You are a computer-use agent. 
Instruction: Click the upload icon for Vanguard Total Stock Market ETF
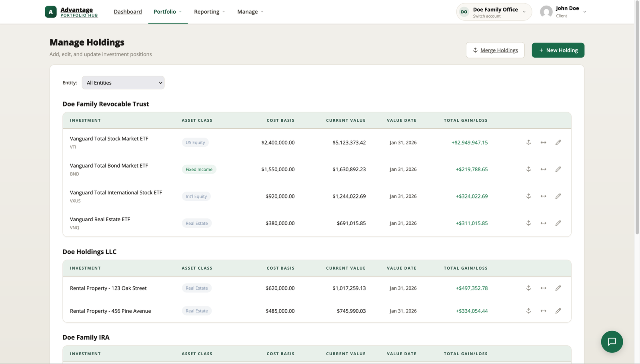pos(528,142)
